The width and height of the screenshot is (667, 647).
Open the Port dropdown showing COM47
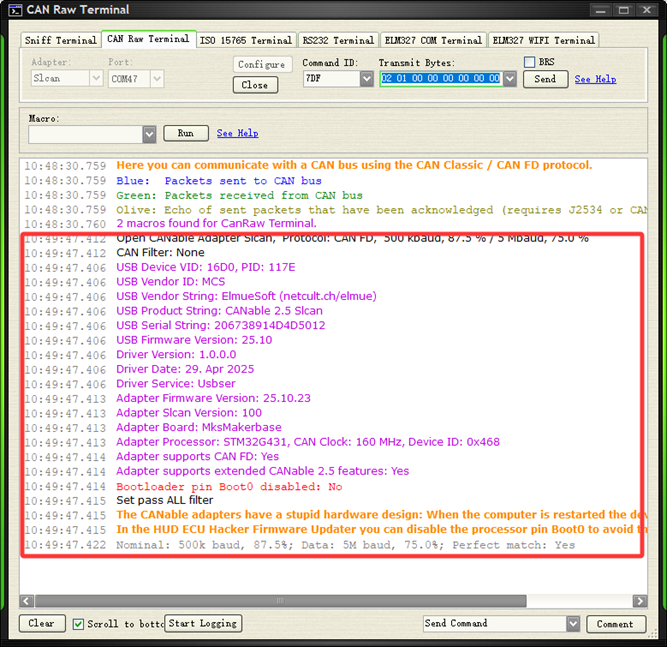(136, 79)
